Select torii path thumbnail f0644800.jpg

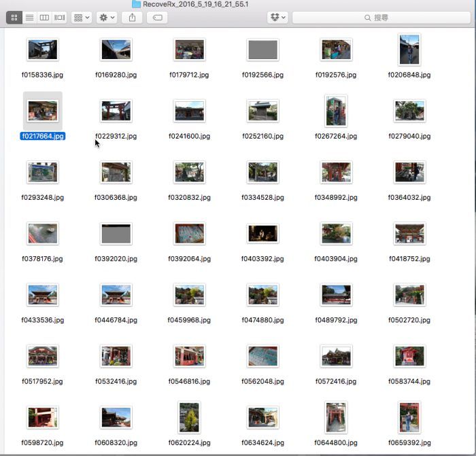pyautogui.click(x=336, y=417)
